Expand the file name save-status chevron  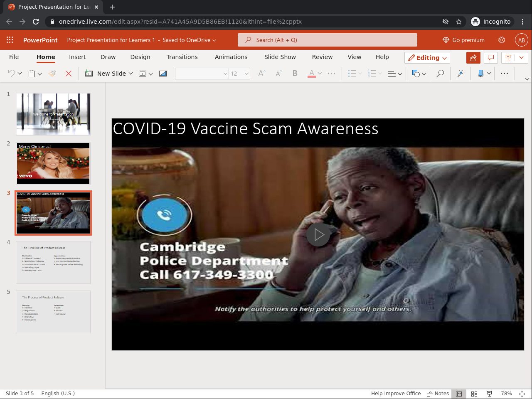(214, 40)
